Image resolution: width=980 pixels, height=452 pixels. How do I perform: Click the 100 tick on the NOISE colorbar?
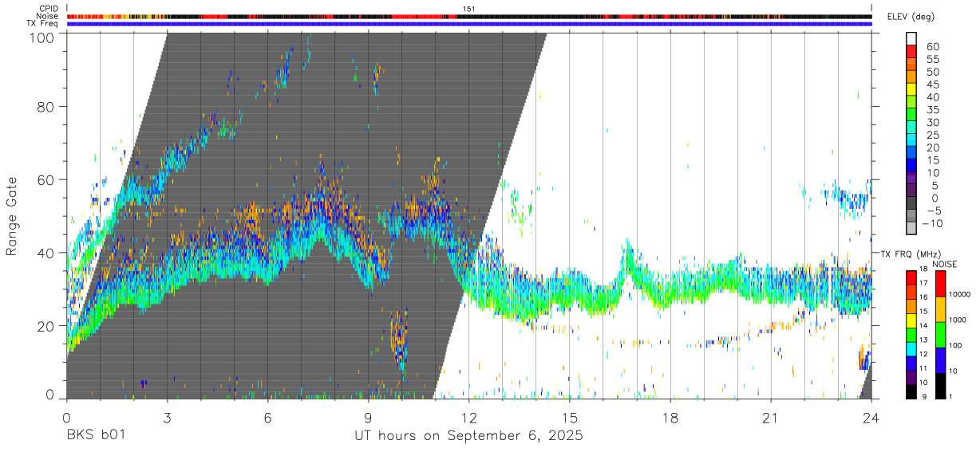(956, 346)
